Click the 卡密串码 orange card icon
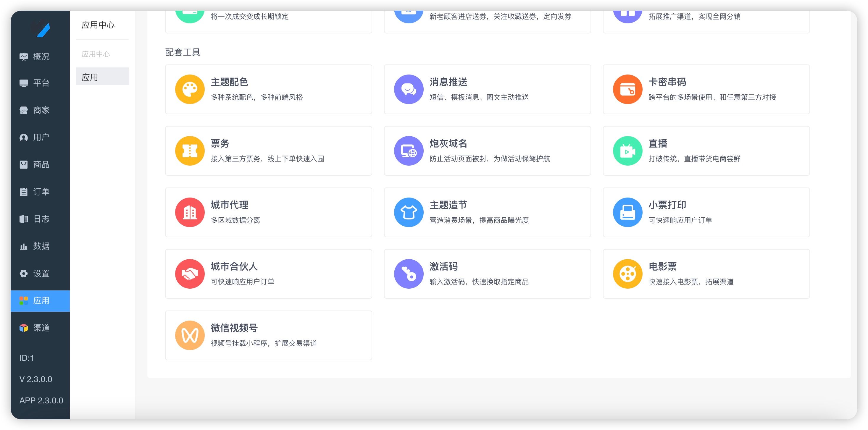 (x=627, y=89)
